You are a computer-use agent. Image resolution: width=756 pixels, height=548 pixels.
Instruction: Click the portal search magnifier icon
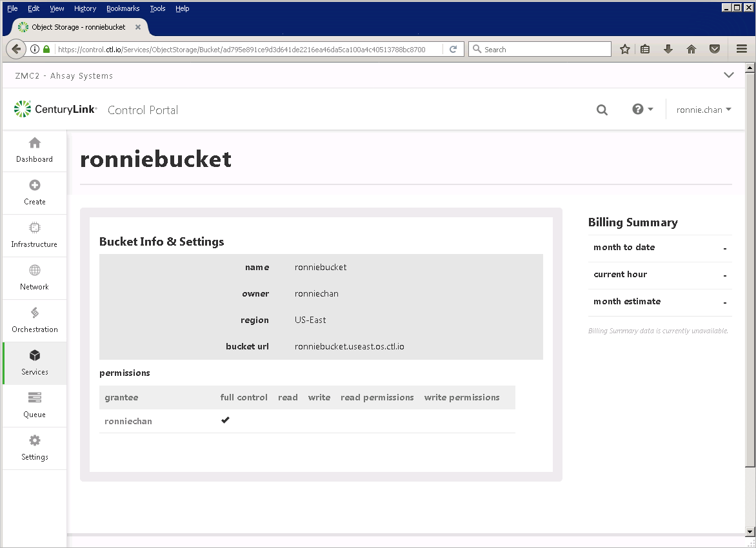(602, 110)
